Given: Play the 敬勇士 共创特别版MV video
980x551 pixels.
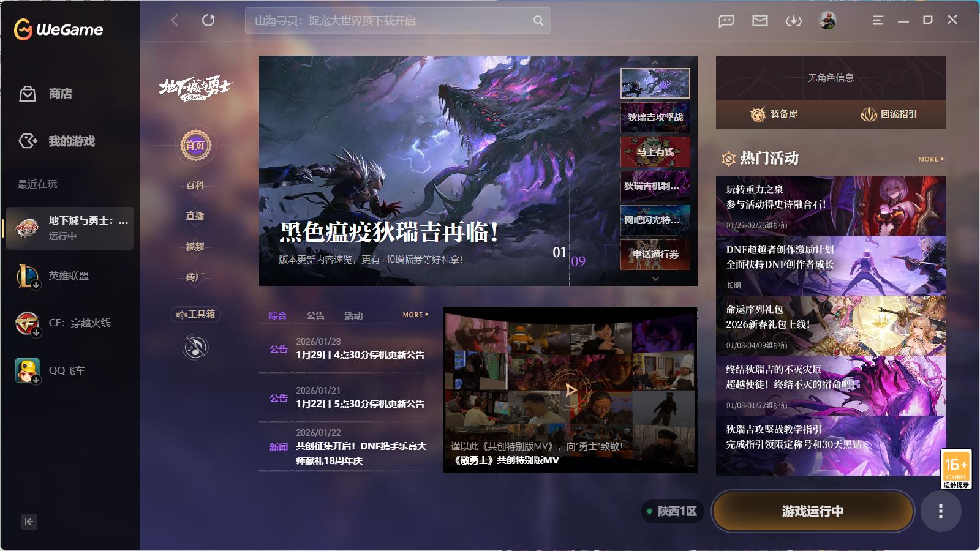Looking at the screenshot, I should (x=570, y=389).
